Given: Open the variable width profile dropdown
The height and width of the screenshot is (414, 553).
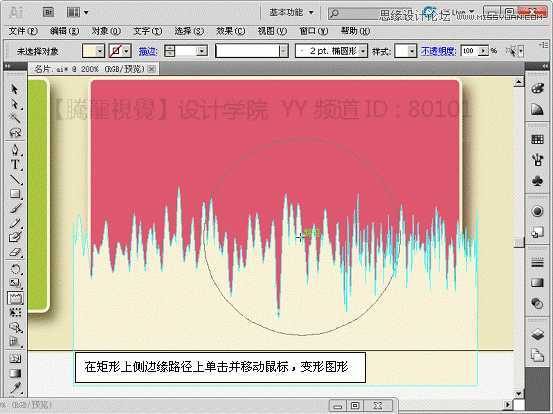Looking at the screenshot, I should (284, 51).
